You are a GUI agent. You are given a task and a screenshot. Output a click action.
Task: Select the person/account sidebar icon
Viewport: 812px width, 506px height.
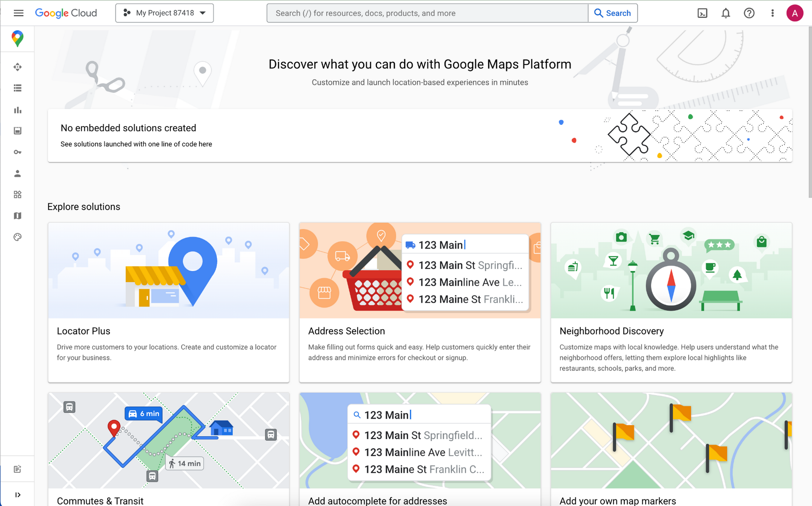tap(17, 172)
